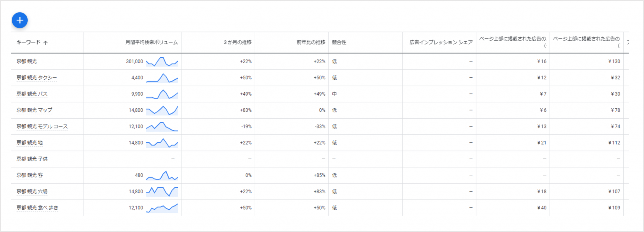Click the 京都 観光 穴場 trend sparkline
The image size is (644, 232).
click(x=162, y=191)
